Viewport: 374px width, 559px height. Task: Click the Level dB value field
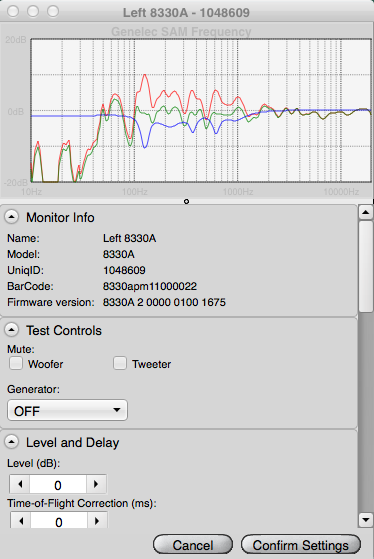(58, 484)
